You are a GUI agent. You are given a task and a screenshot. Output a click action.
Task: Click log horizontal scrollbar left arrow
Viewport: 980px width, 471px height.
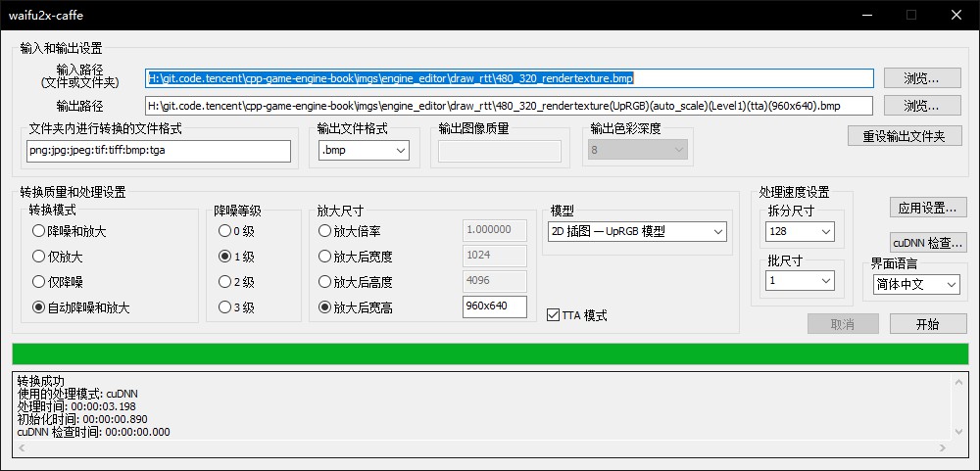click(22, 447)
